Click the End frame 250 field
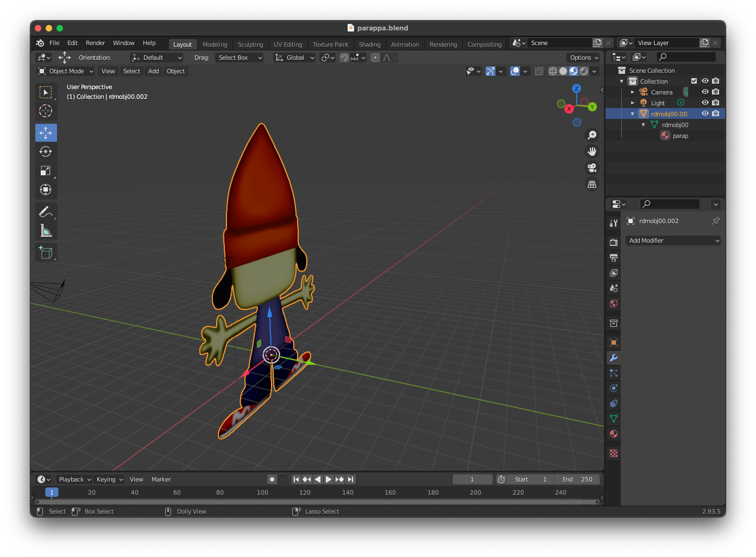756x557 pixels. click(577, 479)
